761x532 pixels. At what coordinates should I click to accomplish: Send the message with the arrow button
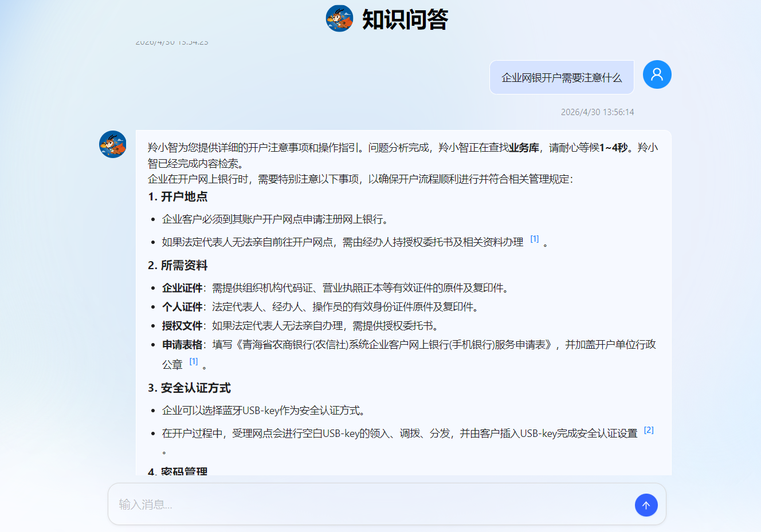pyautogui.click(x=646, y=505)
